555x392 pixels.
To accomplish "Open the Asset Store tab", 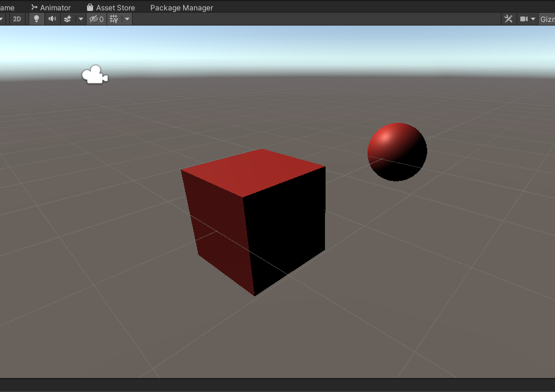I will 111,7.
